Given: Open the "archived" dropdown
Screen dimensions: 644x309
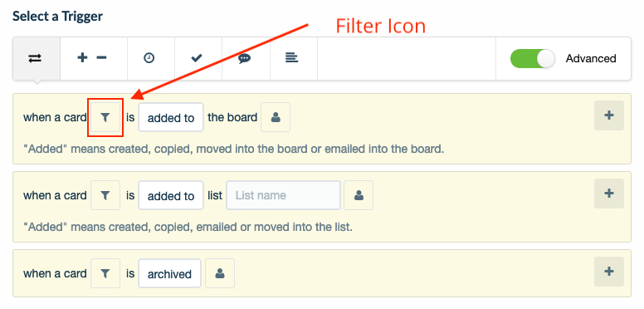Looking at the screenshot, I should 169,273.
